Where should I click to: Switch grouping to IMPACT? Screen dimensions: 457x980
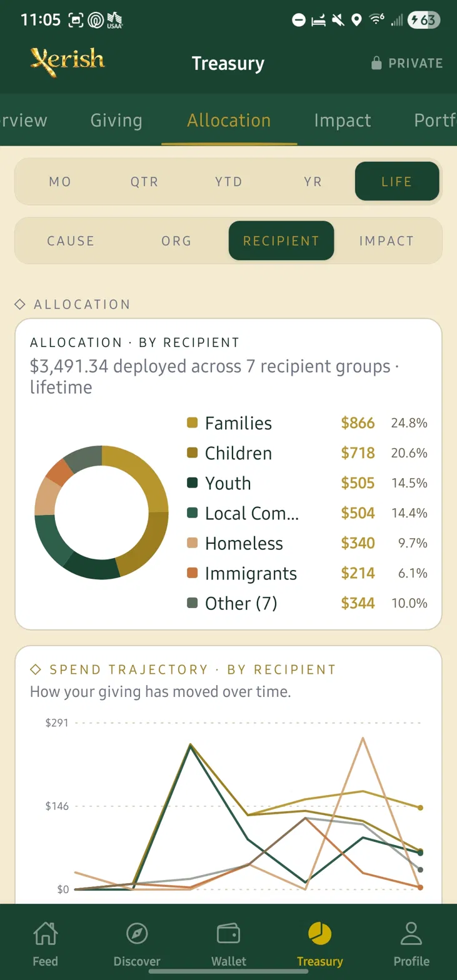pos(386,241)
